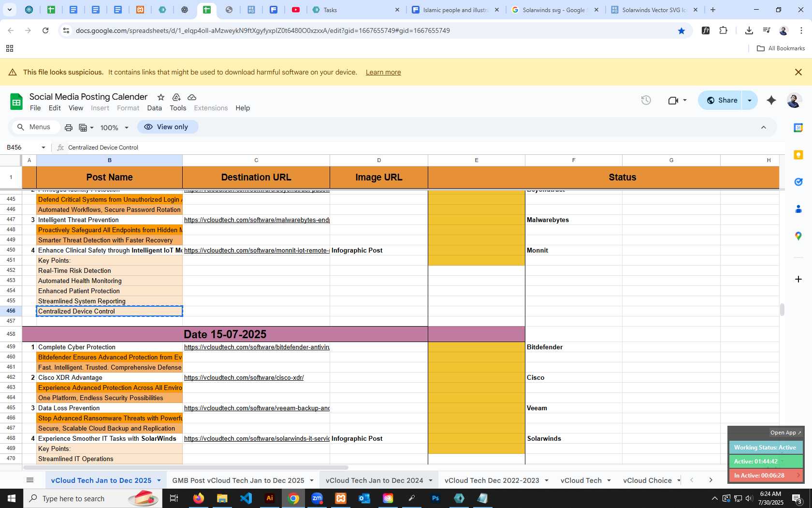Image resolution: width=812 pixels, height=508 pixels.
Task: Open the Meet camera dropdown arrow
Action: (x=685, y=100)
